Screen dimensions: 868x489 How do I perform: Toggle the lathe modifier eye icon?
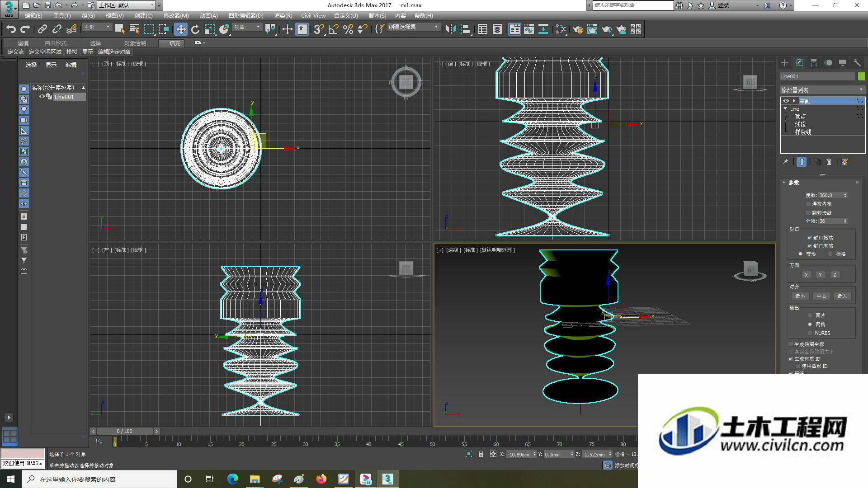point(786,101)
